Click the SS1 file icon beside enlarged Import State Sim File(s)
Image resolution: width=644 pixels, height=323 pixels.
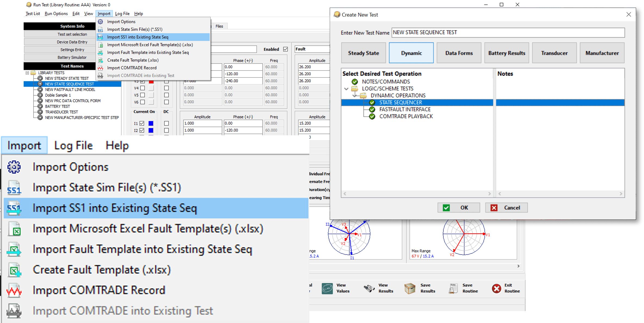14,188
